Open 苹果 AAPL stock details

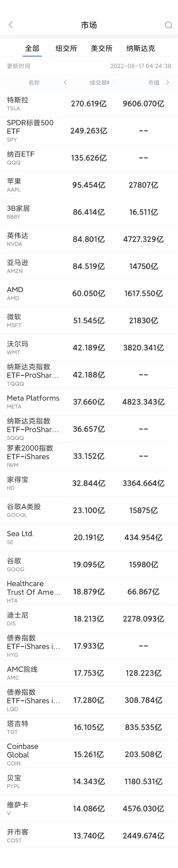point(89,185)
